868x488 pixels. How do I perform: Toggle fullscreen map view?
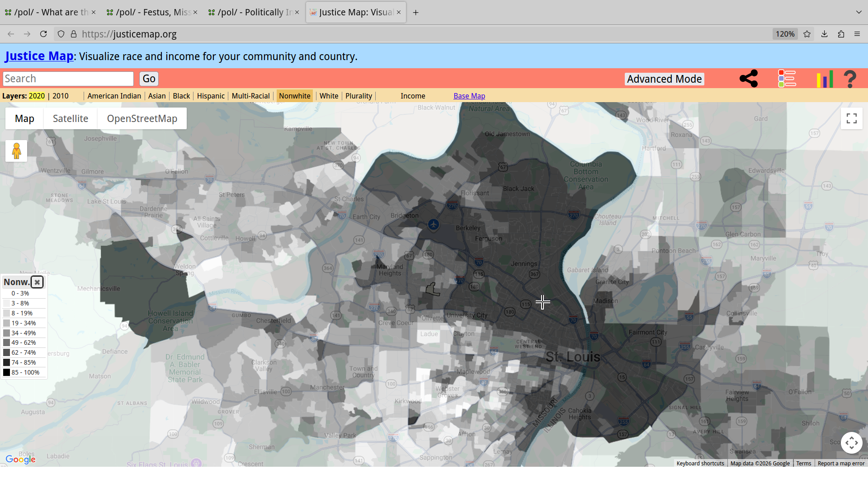[x=851, y=119]
